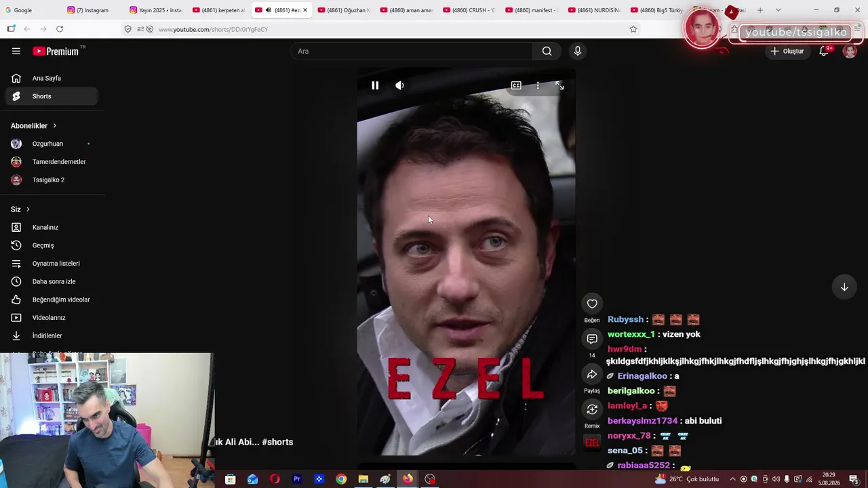Show hidden system tray icons
Viewport: 868px width, 488px height.
tap(732, 479)
